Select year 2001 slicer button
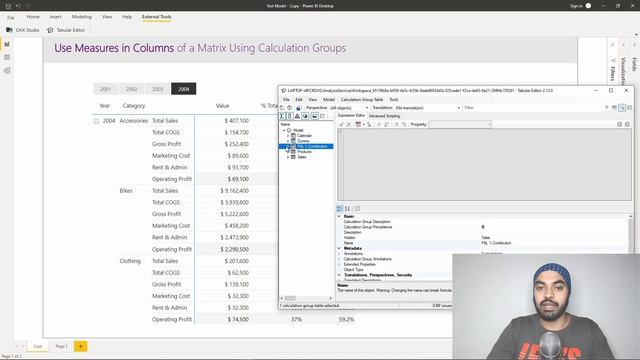640x360 pixels. [105, 89]
